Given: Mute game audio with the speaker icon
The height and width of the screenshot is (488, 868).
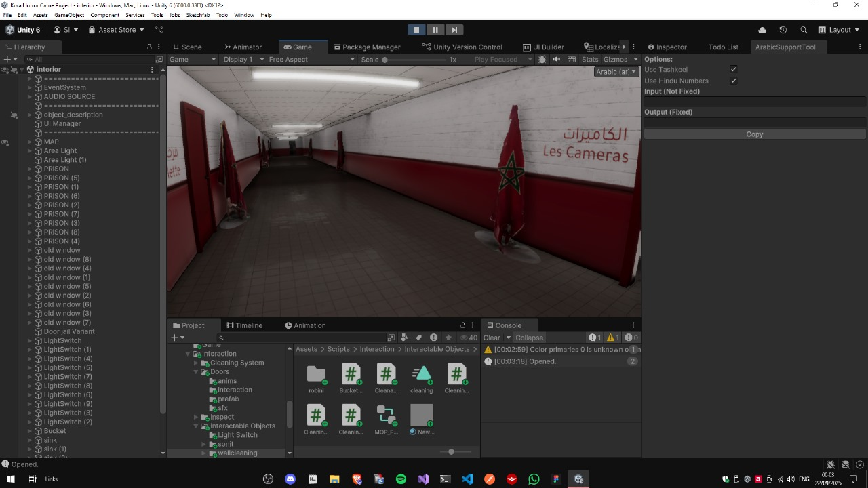Looking at the screenshot, I should click(x=557, y=60).
